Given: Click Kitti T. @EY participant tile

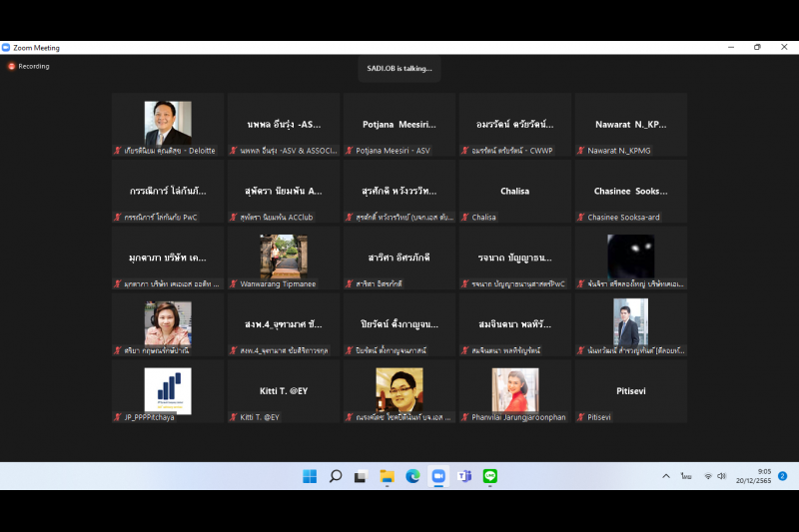Looking at the screenshot, I should 284,390.
